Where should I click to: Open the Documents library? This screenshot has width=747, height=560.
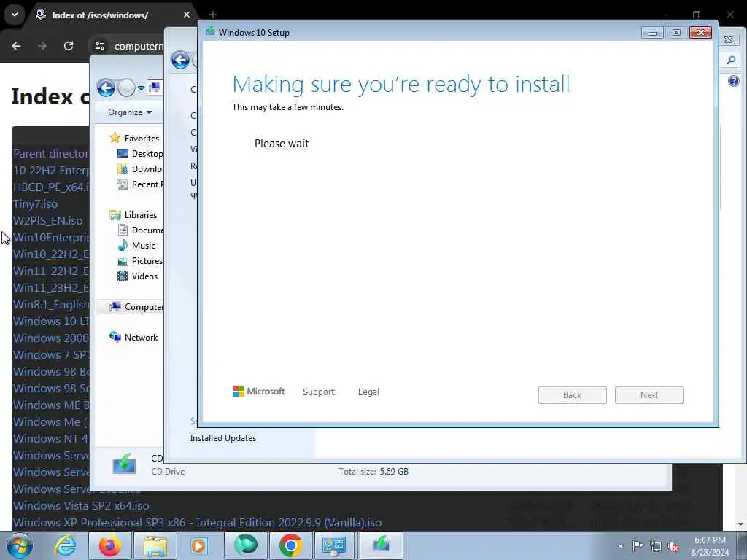[x=147, y=230]
